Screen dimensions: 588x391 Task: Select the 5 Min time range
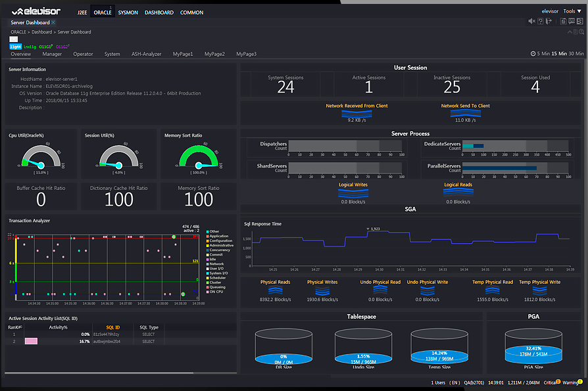543,53
